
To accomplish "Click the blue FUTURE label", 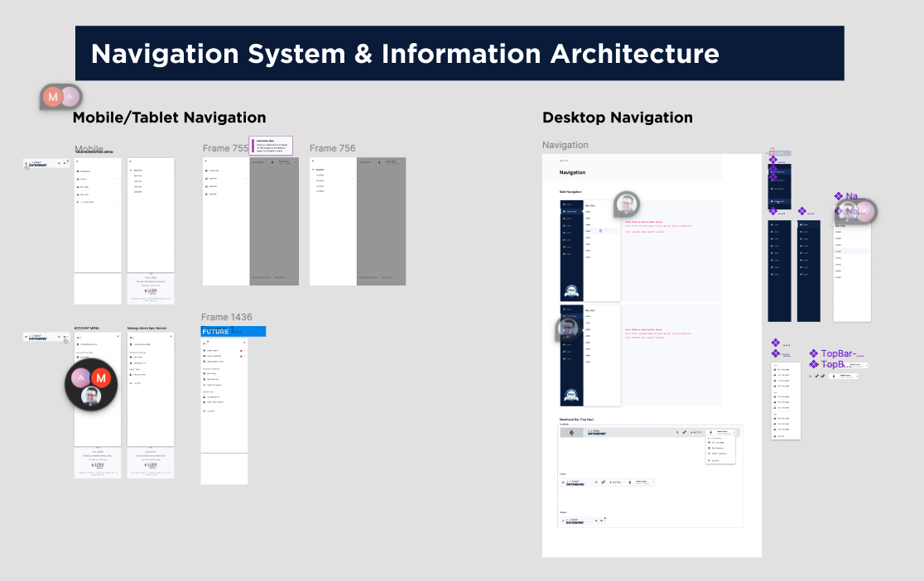I will pyautogui.click(x=233, y=331).
